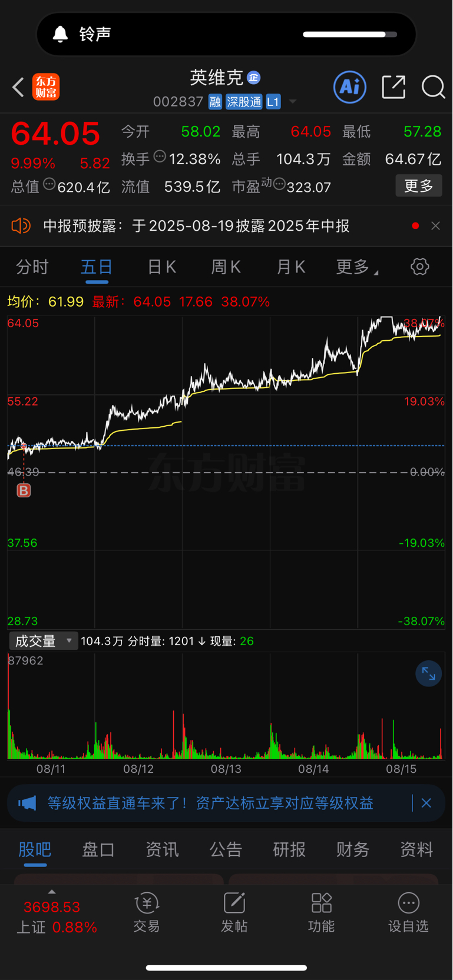The width and height of the screenshot is (453, 980).
Task: Tap the B buy marker on chart
Action: pyautogui.click(x=24, y=490)
